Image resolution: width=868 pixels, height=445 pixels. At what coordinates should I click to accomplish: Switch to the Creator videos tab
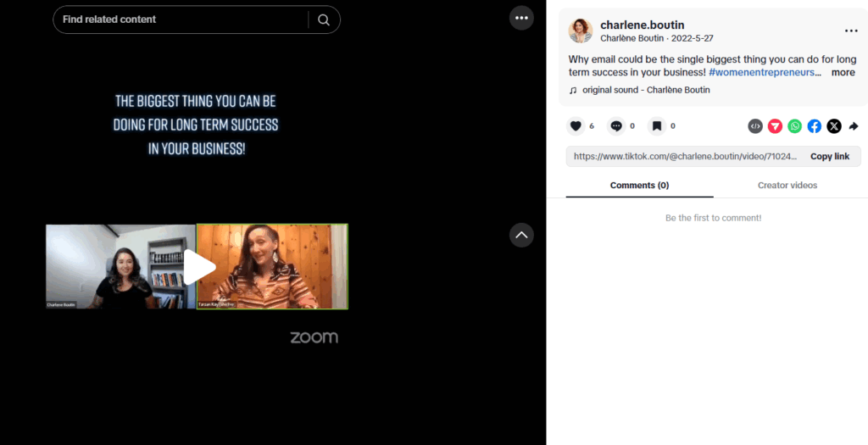pos(787,186)
